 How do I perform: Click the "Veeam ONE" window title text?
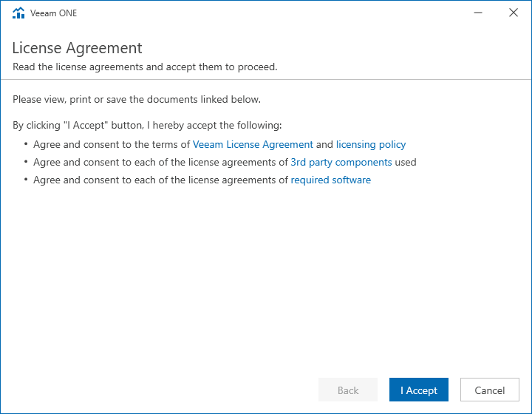point(54,13)
